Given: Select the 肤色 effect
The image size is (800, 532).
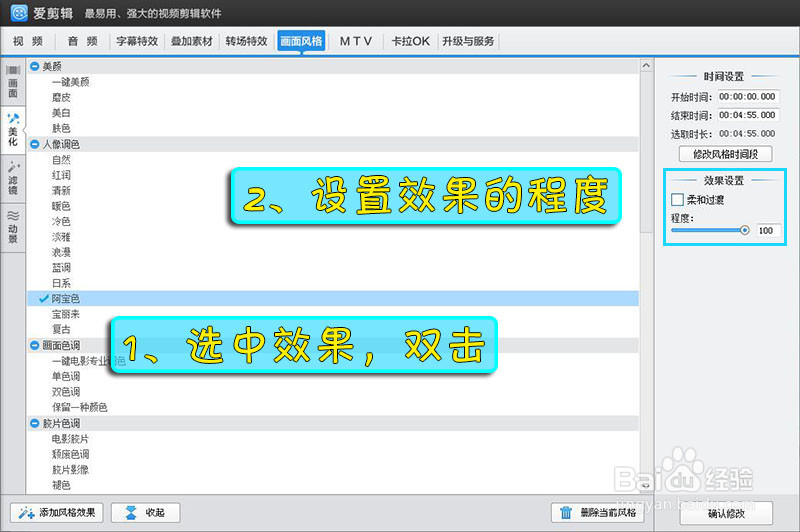Looking at the screenshot, I should (x=61, y=129).
